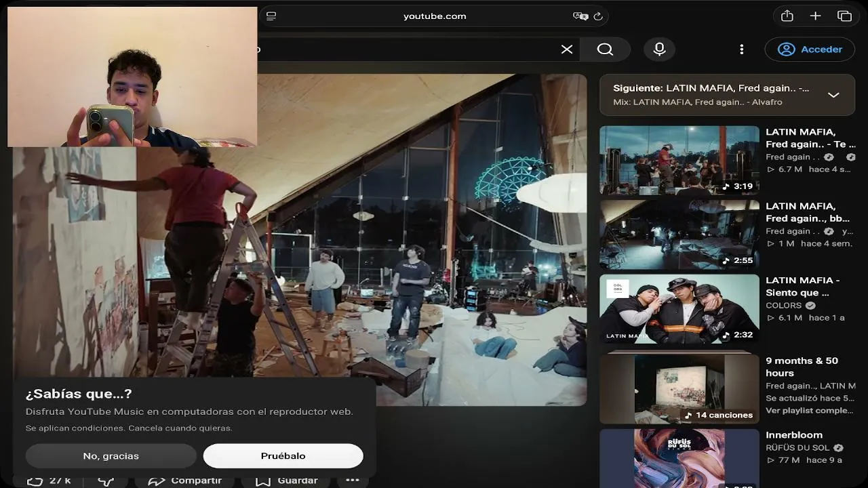
Task: Open title 'LATIN MAFIA - Siento que ...'
Action: [x=802, y=286]
